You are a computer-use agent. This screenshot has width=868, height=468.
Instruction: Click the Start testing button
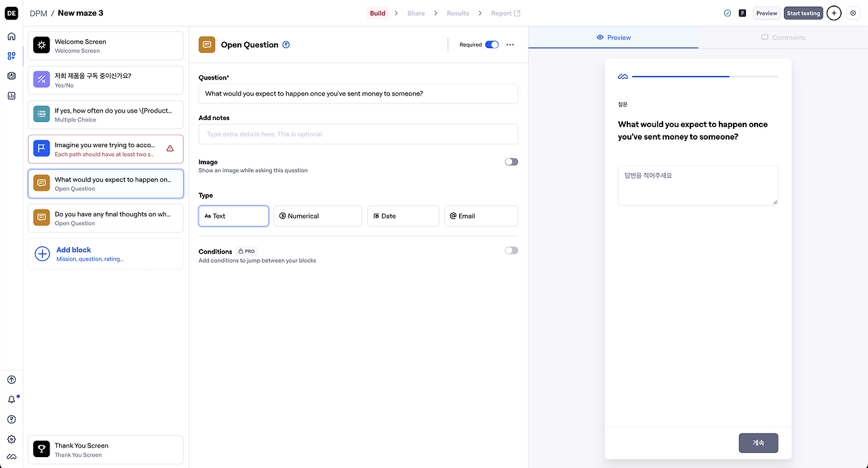click(804, 13)
